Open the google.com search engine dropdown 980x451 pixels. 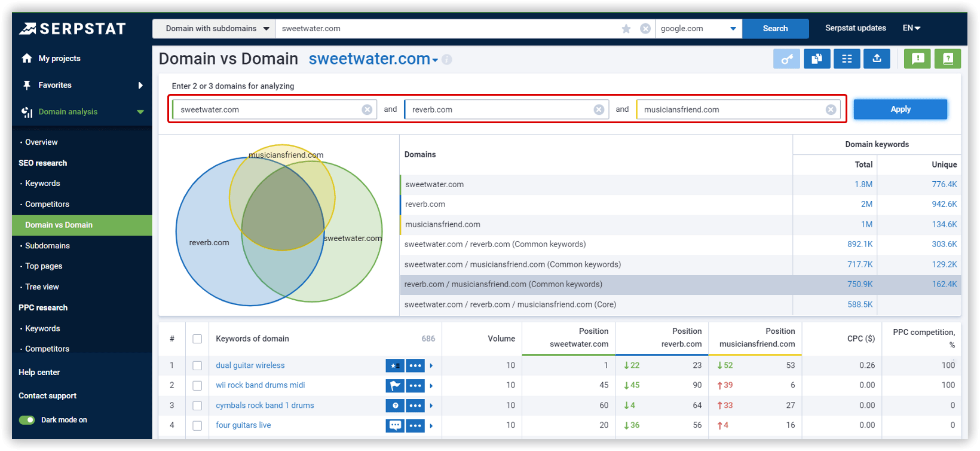(699, 29)
